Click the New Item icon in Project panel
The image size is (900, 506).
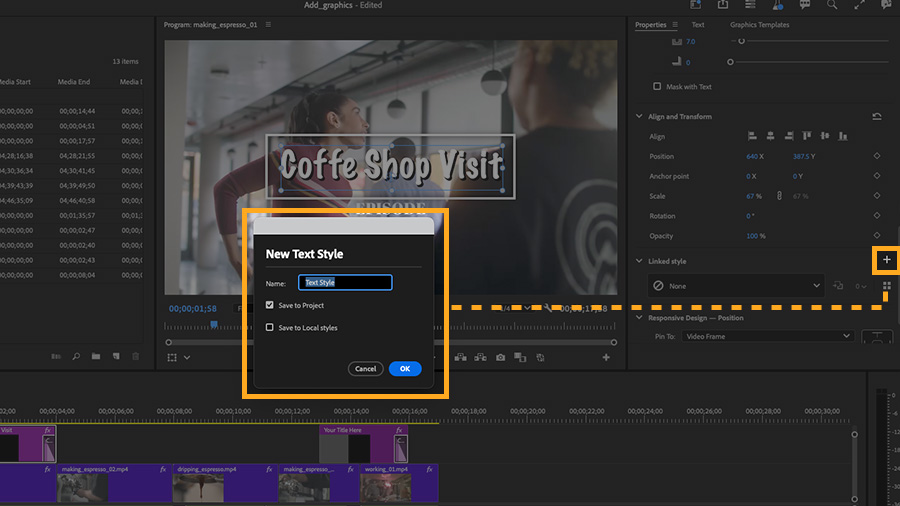[116, 356]
